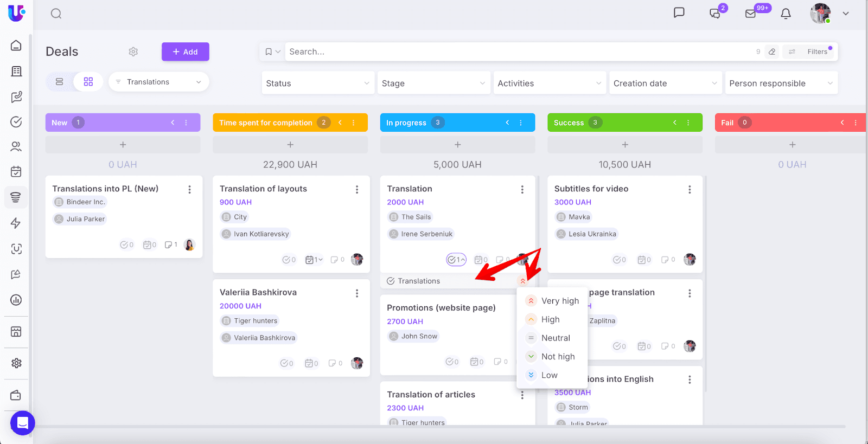Expand the Status filter dropdown

[317, 83]
